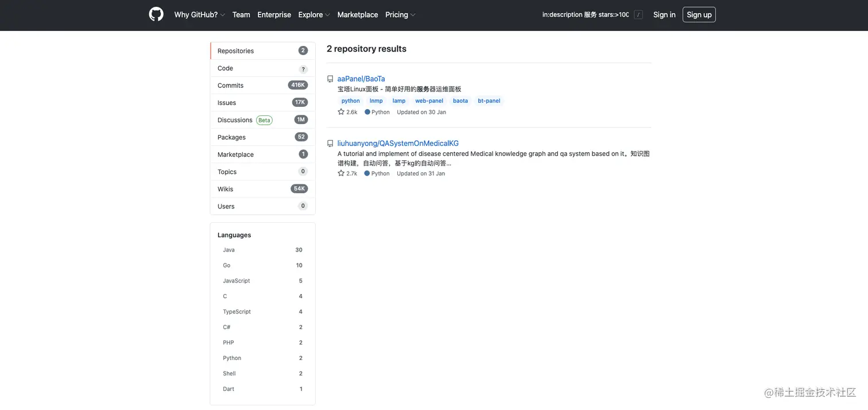This screenshot has width=868, height=410.
Task: Click repository icon beside aaPanel/BaoTa
Action: point(330,79)
